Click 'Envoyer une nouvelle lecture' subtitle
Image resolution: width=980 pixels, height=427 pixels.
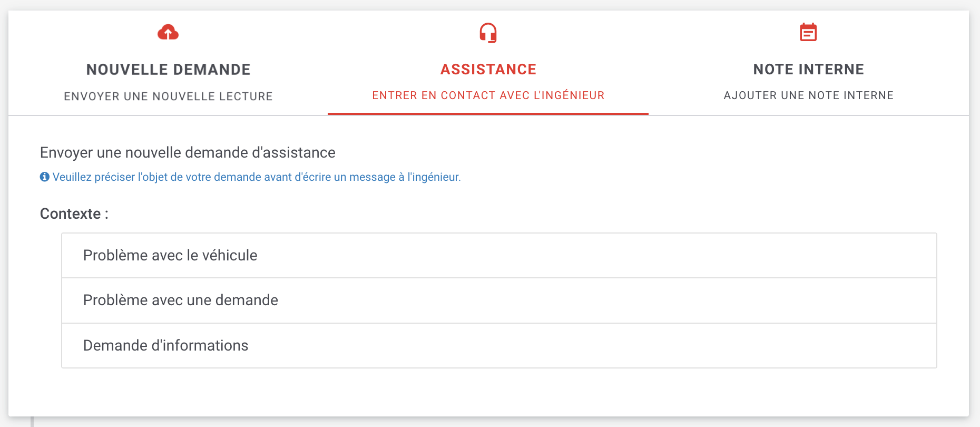coord(168,96)
